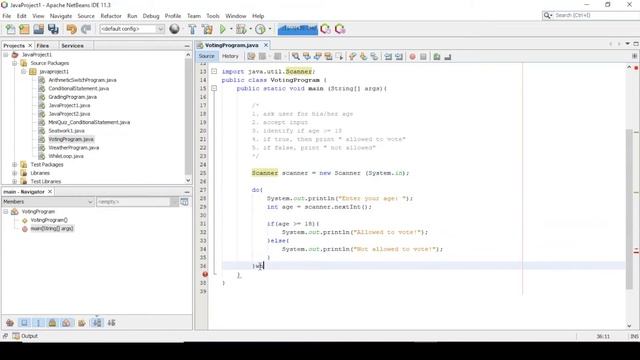640x360 pixels.
Task: Open the Tools menu
Action: pyautogui.click(x=213, y=16)
